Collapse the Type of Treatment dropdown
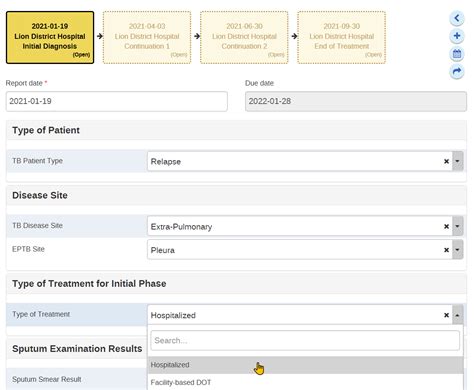The image size is (474, 390). click(x=457, y=315)
